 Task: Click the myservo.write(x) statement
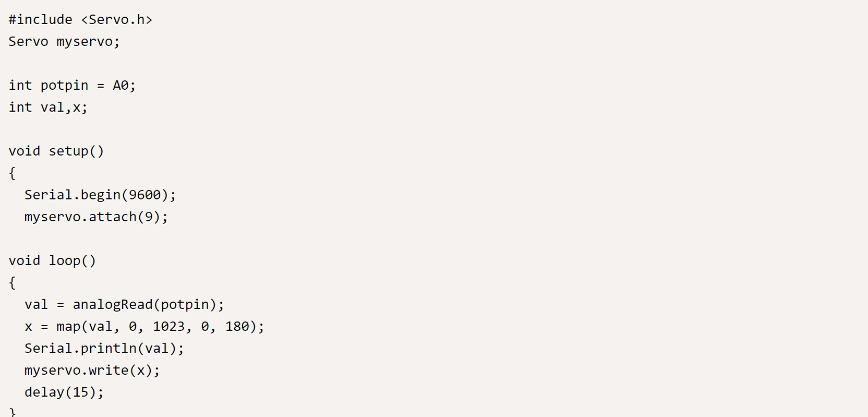point(92,371)
